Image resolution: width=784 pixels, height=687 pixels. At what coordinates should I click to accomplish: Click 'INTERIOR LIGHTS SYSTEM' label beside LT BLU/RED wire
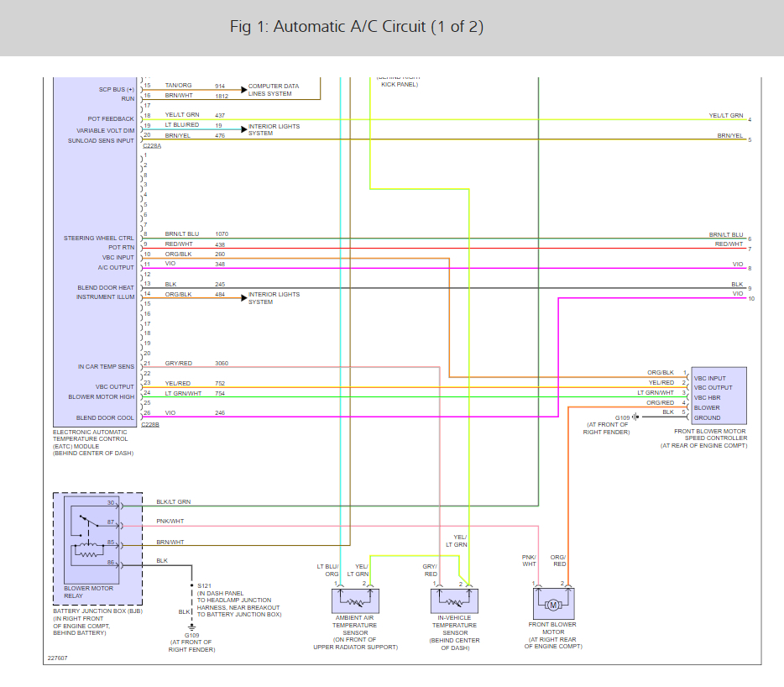[x=274, y=129]
